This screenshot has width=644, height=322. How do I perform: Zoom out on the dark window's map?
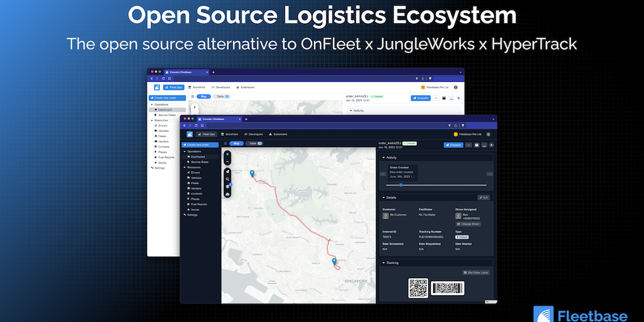coord(228,162)
